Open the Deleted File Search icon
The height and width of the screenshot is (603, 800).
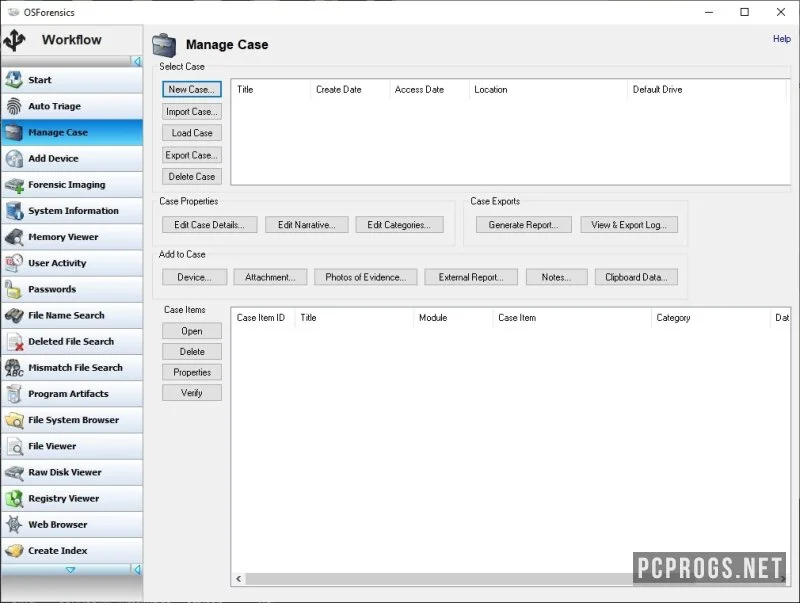click(15, 342)
